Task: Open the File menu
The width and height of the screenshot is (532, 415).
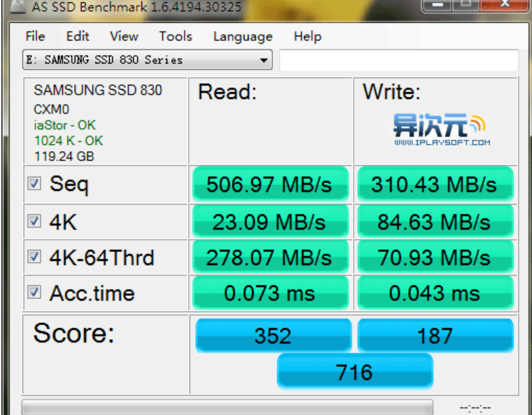Action: (35, 36)
